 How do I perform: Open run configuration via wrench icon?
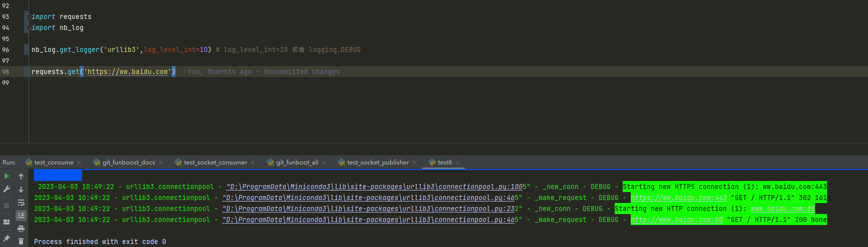tap(7, 189)
